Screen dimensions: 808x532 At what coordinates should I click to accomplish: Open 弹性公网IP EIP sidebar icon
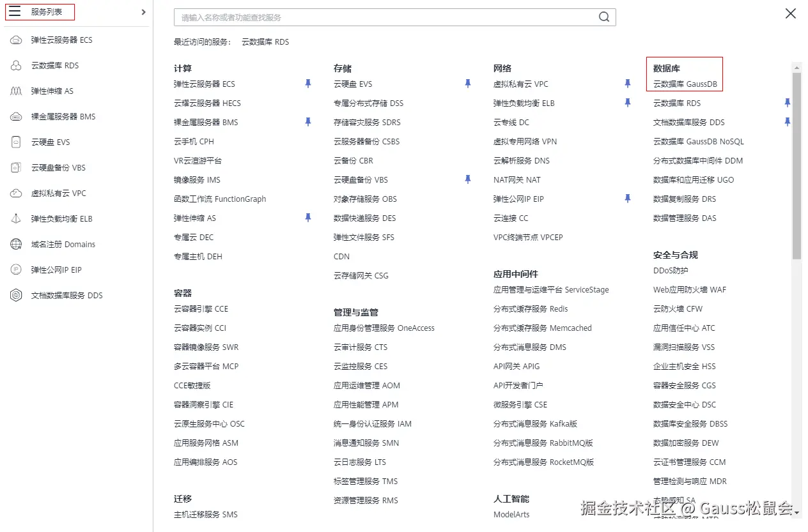coord(17,270)
